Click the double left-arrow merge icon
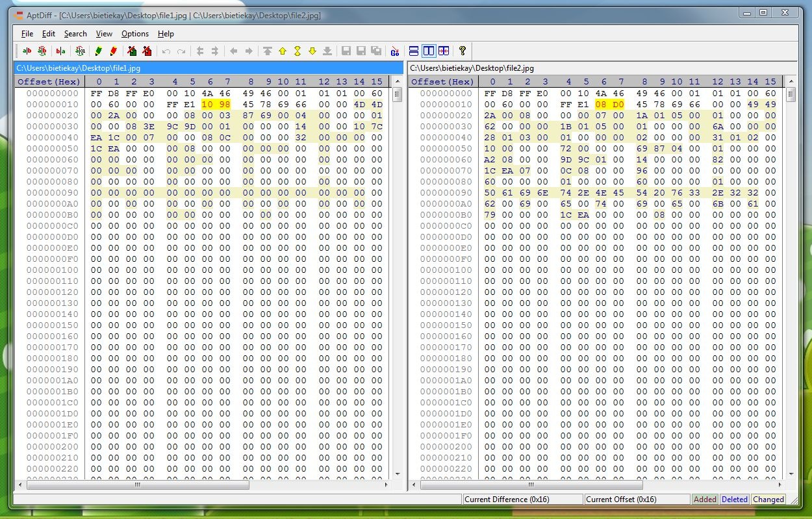812x519 pixels. [199, 51]
